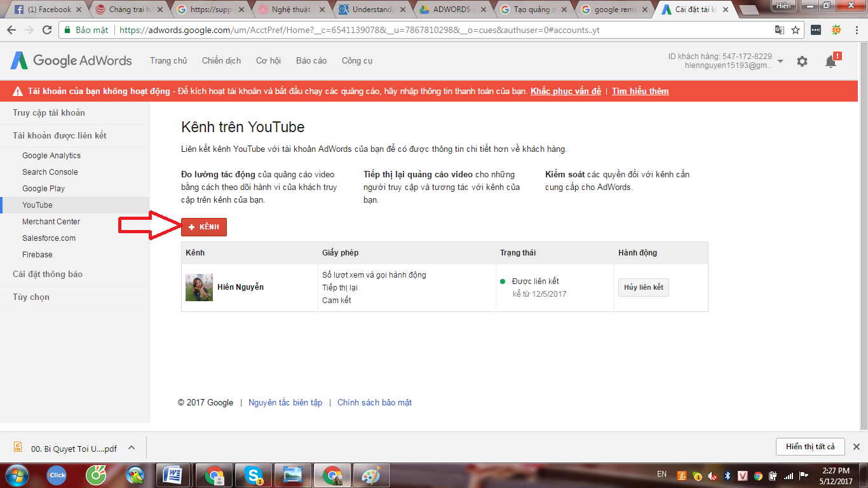Click the Google AdWords logo
This screenshot has width=868, height=488.
point(71,60)
